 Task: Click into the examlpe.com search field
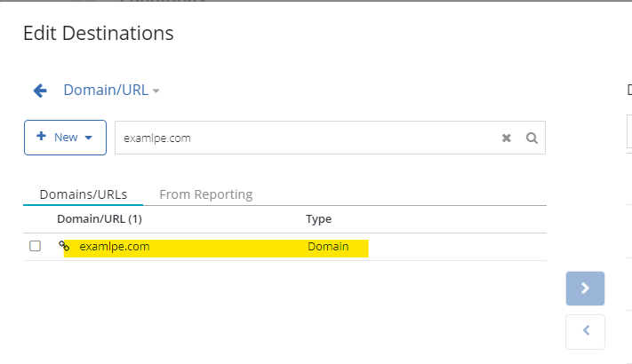(x=302, y=138)
